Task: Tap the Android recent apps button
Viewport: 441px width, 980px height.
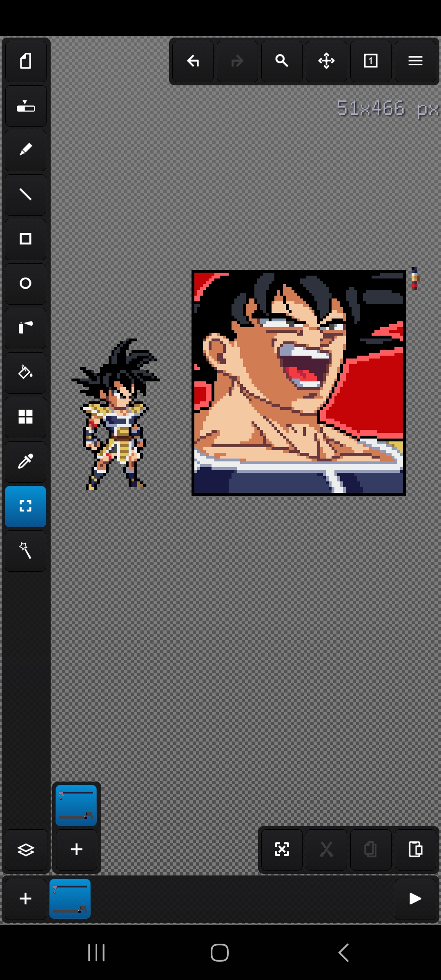Action: (96, 953)
